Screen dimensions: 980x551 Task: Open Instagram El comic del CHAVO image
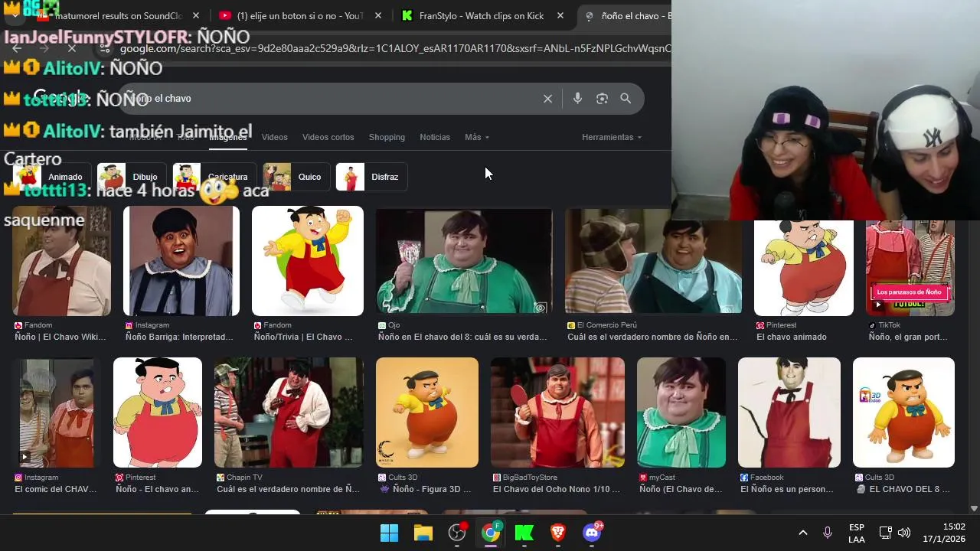click(57, 412)
